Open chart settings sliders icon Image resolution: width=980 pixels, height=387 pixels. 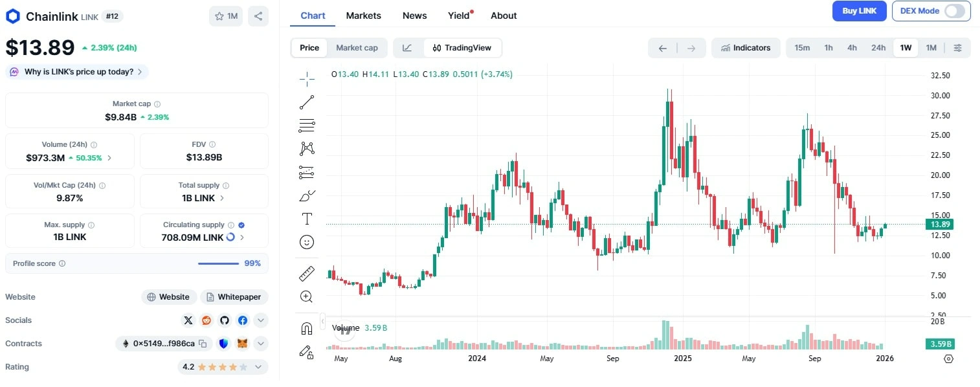[x=958, y=48]
